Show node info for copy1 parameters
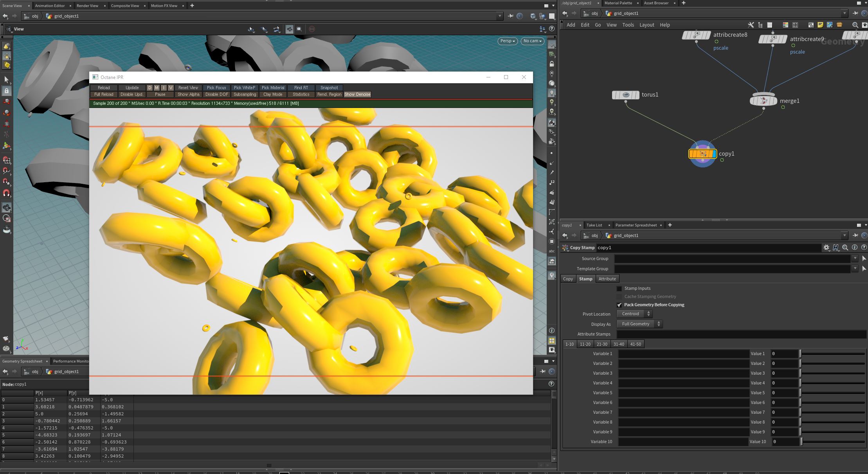This screenshot has width=868, height=474. pos(855,248)
